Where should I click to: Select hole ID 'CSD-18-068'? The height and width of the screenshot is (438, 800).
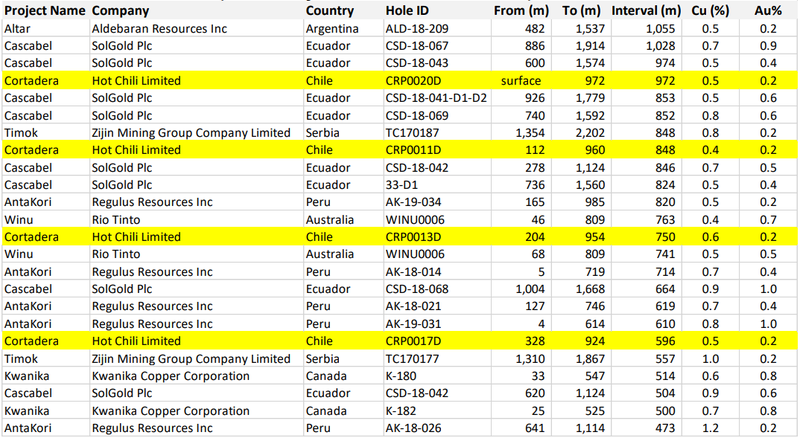click(417, 288)
